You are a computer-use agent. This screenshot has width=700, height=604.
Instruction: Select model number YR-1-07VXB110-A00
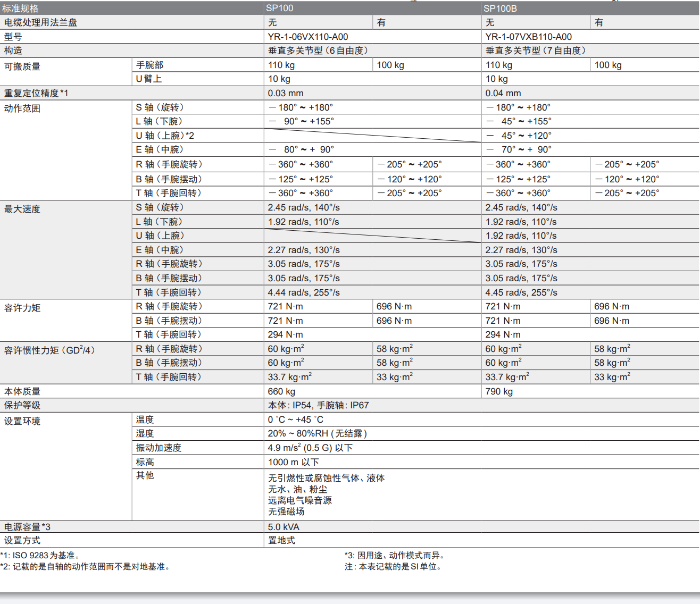(528, 37)
